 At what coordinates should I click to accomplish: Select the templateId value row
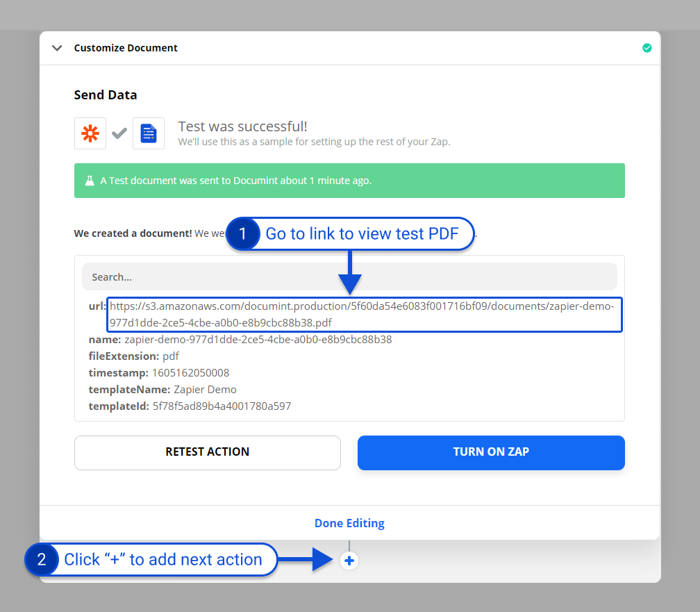(190, 406)
